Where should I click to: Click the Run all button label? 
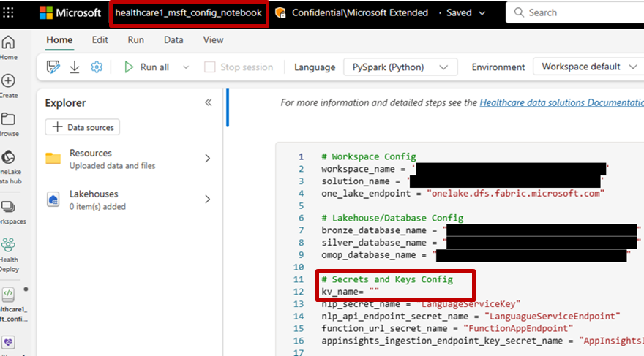154,67
